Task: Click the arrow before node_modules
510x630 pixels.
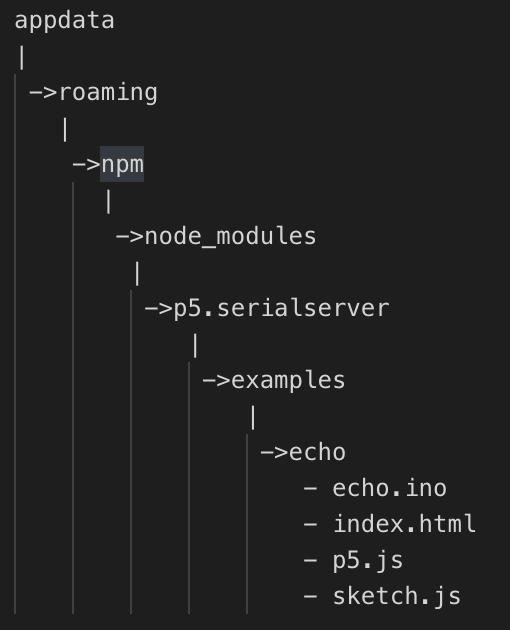Action: point(130,237)
